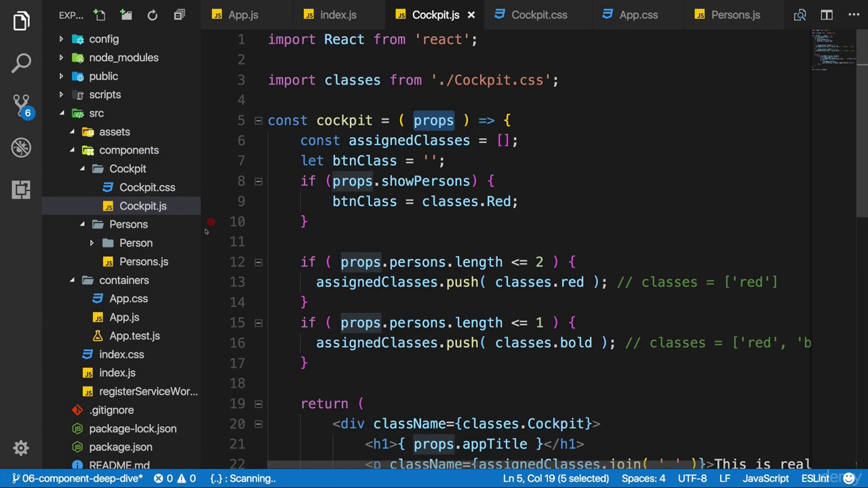This screenshot has width=868, height=488.
Task: Remove the breakpoint next to line 10
Action: tap(211, 222)
